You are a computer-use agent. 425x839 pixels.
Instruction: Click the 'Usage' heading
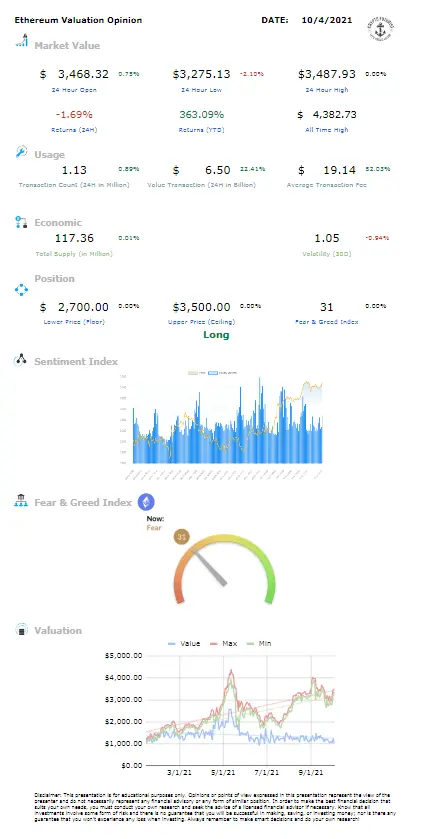tap(49, 155)
